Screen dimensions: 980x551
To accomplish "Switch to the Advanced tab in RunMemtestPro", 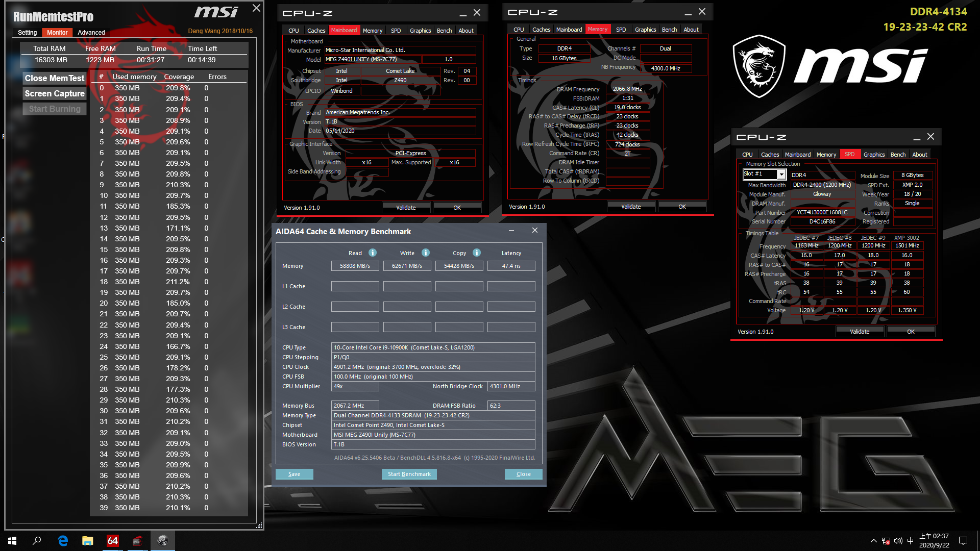I will click(x=91, y=32).
